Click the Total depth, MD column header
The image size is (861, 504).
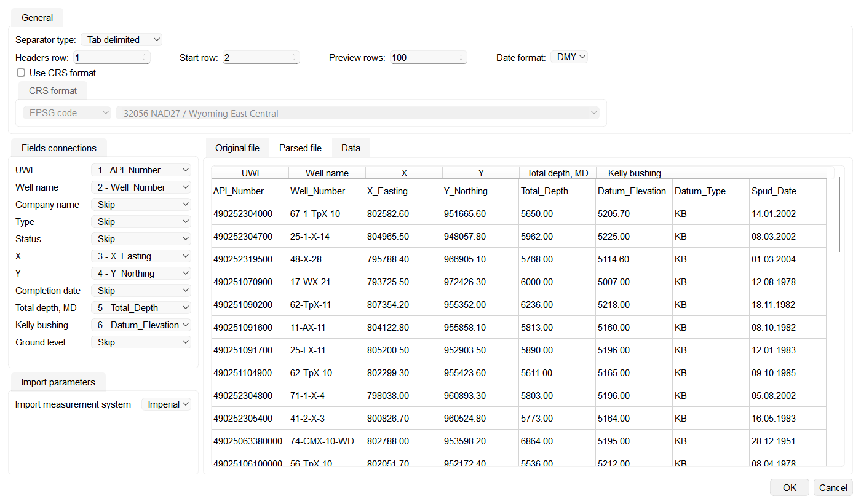(558, 173)
